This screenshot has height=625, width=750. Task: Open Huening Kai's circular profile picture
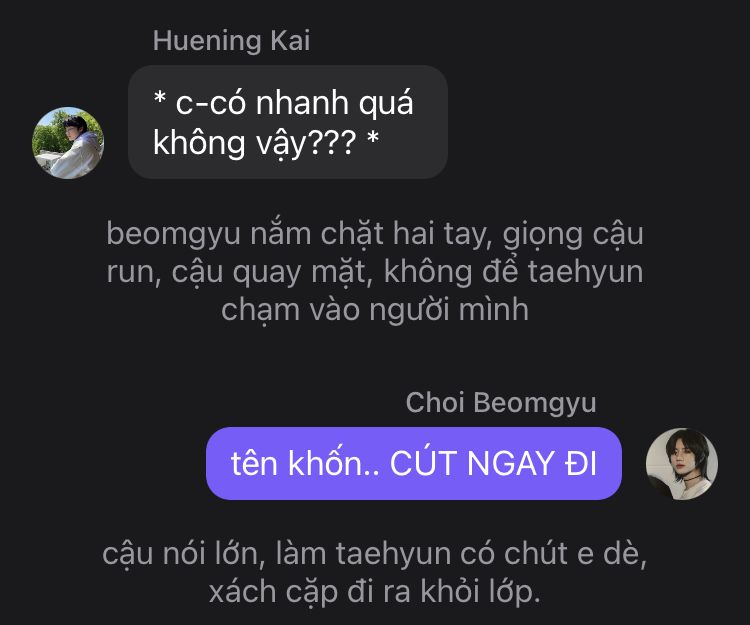click(x=67, y=143)
